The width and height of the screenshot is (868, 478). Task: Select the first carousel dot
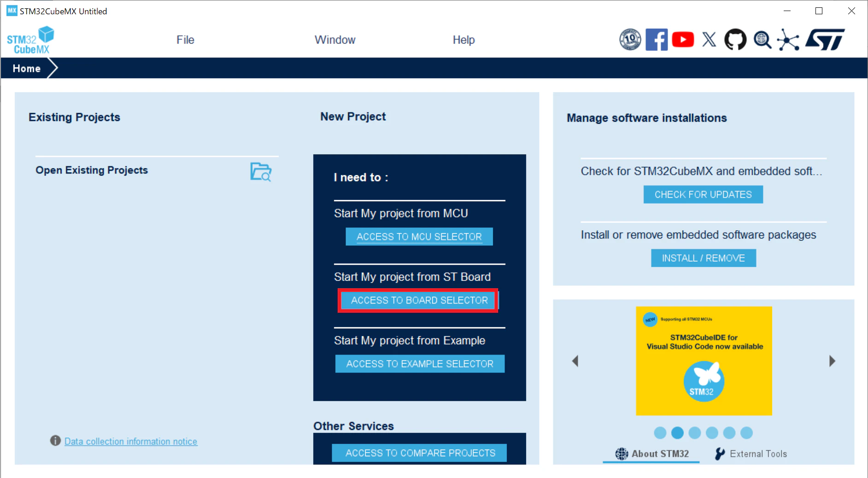660,433
